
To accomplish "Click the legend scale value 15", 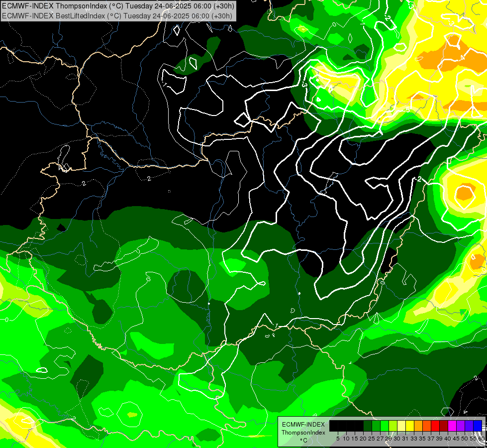I will (x=355, y=439).
